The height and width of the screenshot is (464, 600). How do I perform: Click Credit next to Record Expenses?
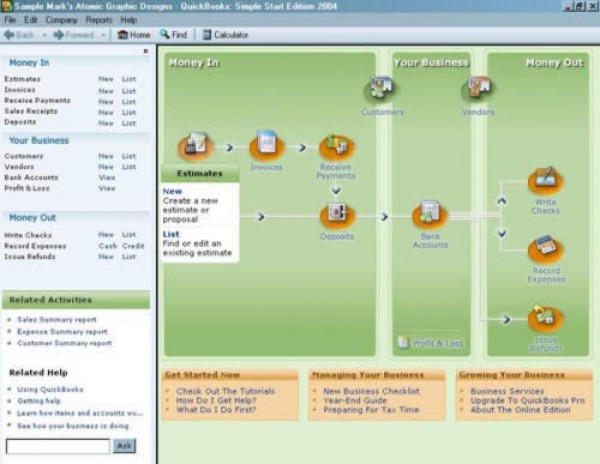(x=133, y=246)
